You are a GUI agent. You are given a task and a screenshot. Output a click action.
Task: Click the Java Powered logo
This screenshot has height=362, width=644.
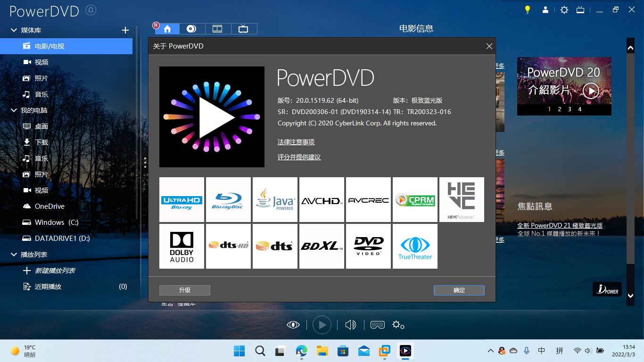point(275,199)
